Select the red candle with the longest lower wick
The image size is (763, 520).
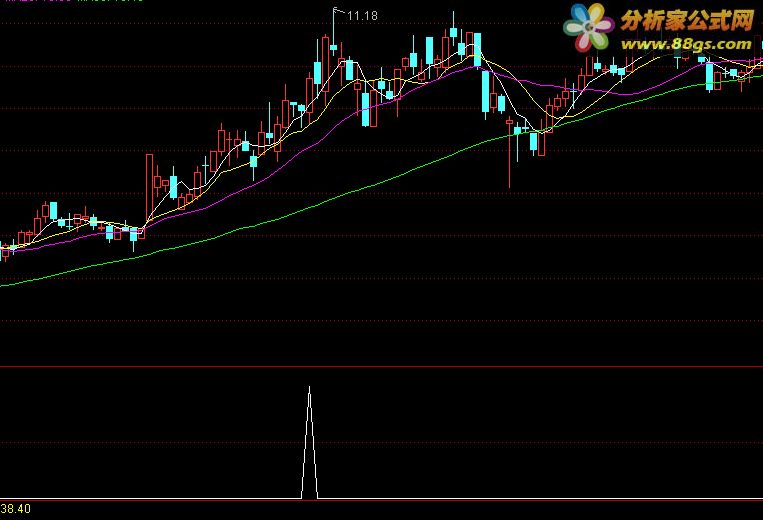click(509, 152)
